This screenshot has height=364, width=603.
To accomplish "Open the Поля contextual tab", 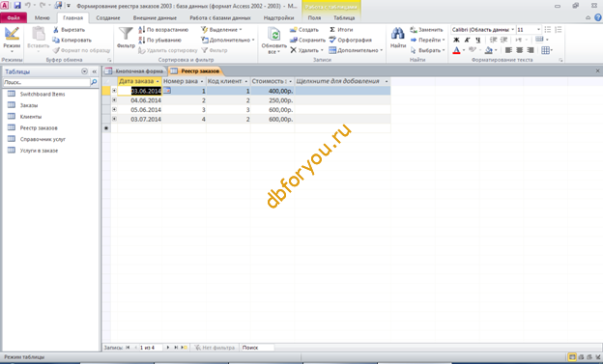I will pos(314,17).
